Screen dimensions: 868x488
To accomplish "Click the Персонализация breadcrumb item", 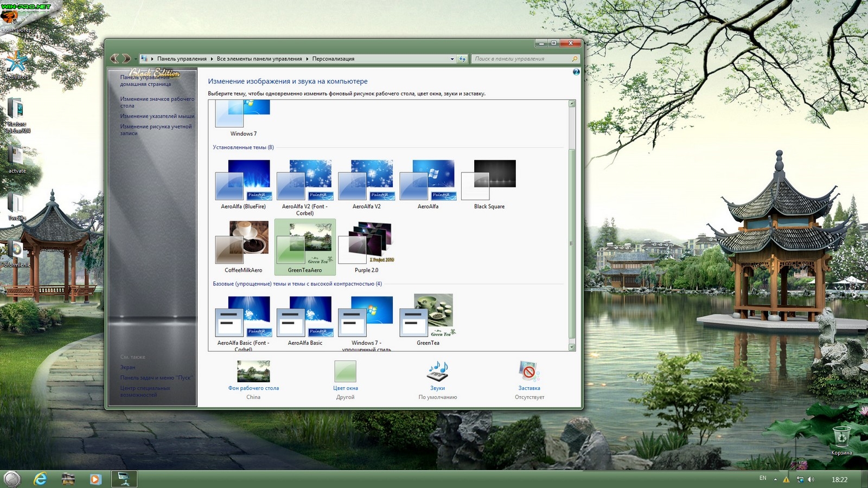I will click(x=333, y=59).
